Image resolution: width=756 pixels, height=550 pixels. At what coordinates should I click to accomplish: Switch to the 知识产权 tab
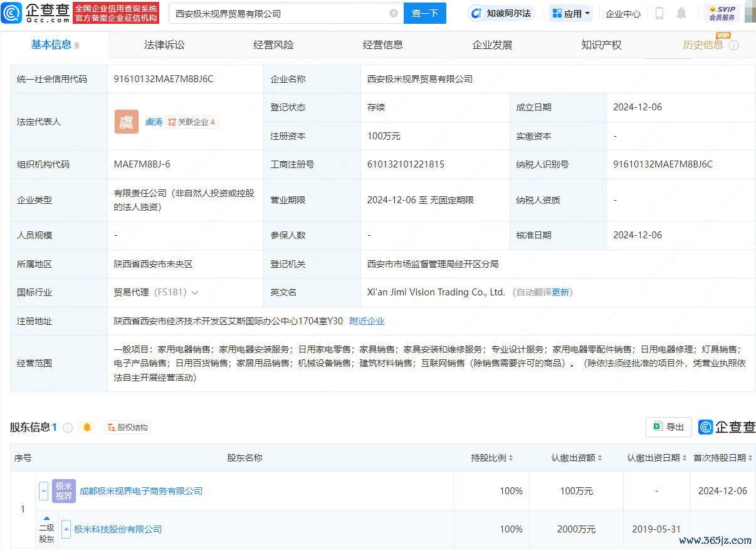pos(601,45)
